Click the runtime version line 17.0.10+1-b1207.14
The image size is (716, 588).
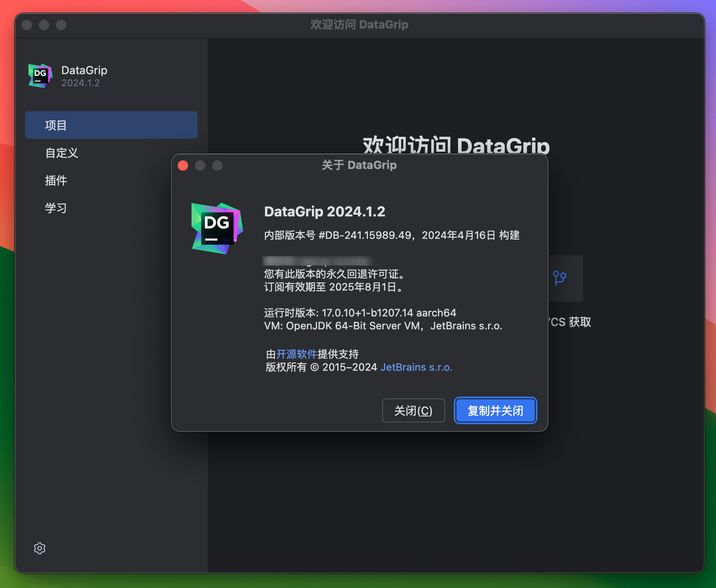(x=360, y=313)
